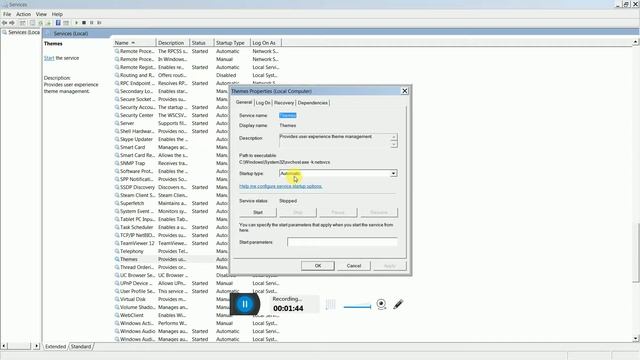This screenshot has height=360, width=640.
Task: Select the Telephony service row
Action: tap(171, 251)
